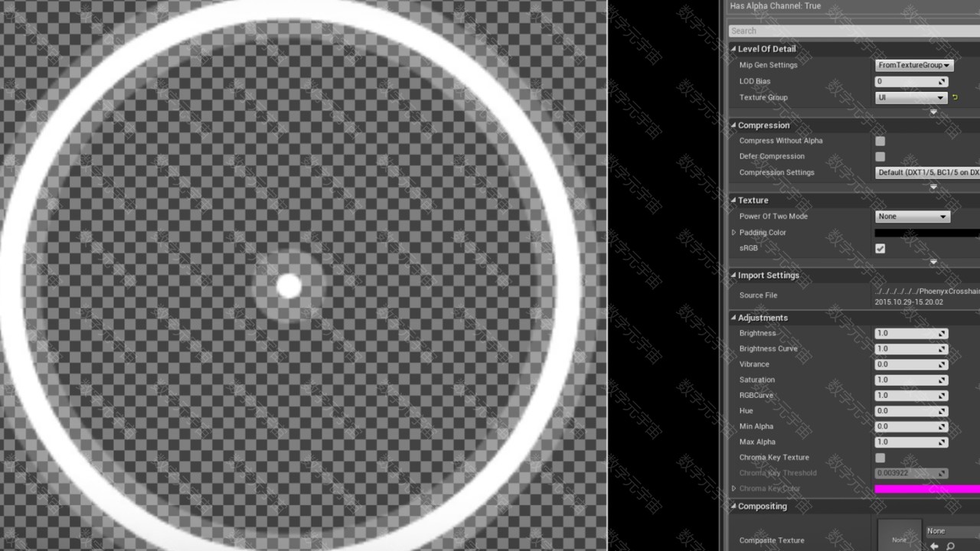Reset Texture Group to default arrow
980x551 pixels.
click(x=955, y=97)
